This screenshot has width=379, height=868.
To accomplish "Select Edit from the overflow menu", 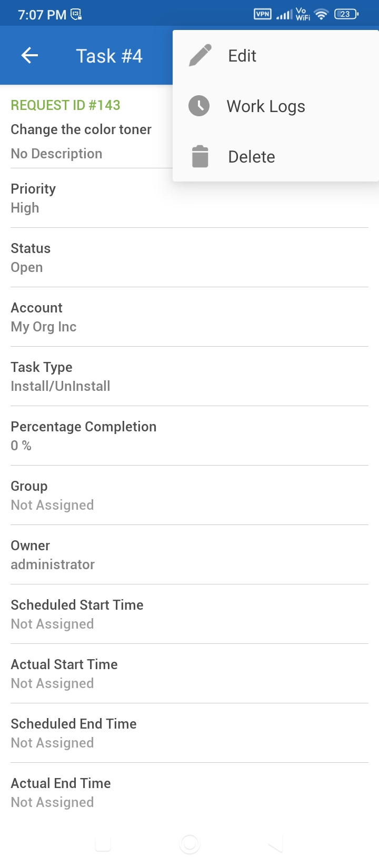I will pyautogui.click(x=242, y=56).
